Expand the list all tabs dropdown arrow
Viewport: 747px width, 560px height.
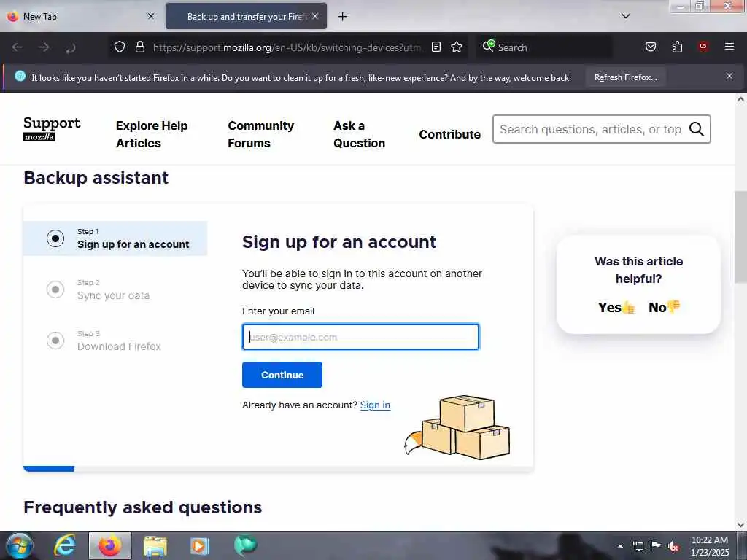[625, 16]
